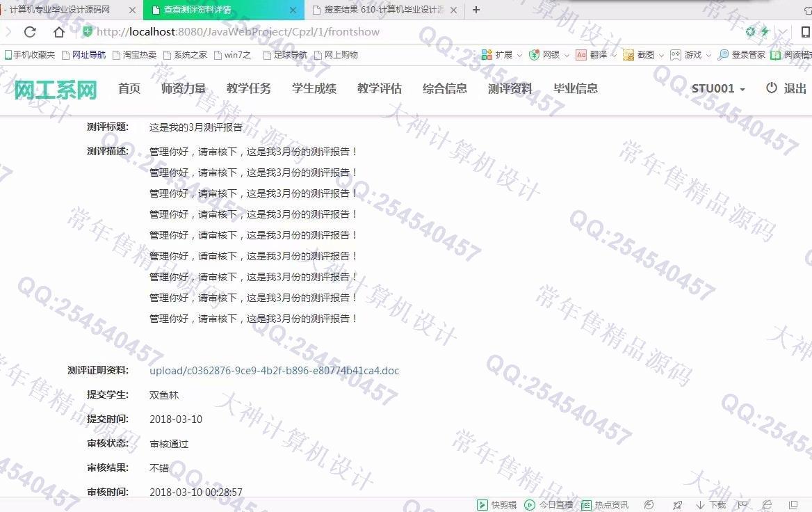Open 淘宝热卖 bookmark
812x512 pixels.
point(135,54)
